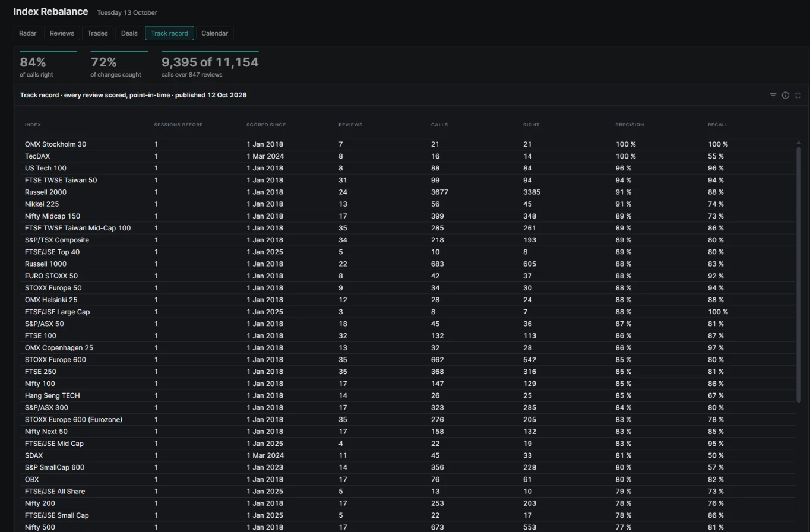Sort by the INDEX column header

pos(33,125)
